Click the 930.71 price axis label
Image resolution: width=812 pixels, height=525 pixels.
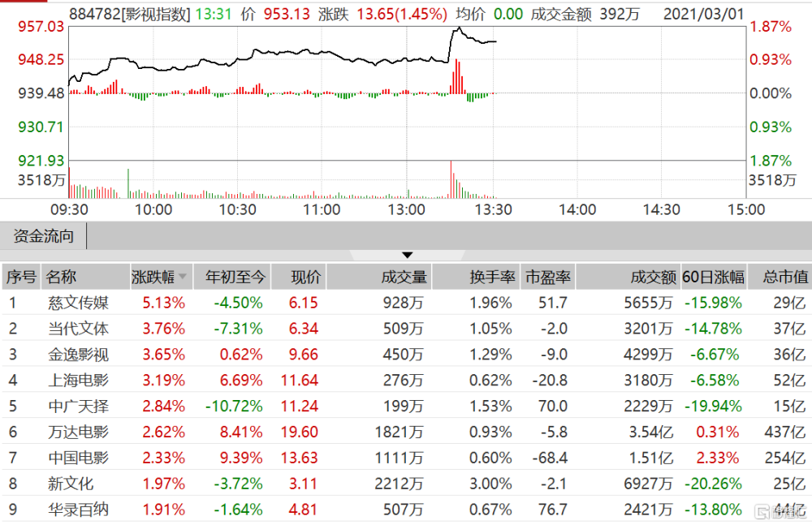pyautogui.click(x=41, y=127)
